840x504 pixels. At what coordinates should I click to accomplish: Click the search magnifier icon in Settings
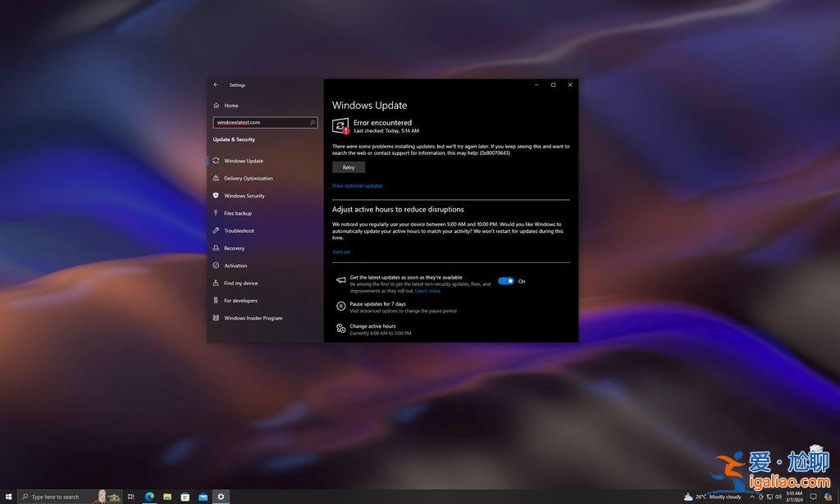click(x=313, y=122)
